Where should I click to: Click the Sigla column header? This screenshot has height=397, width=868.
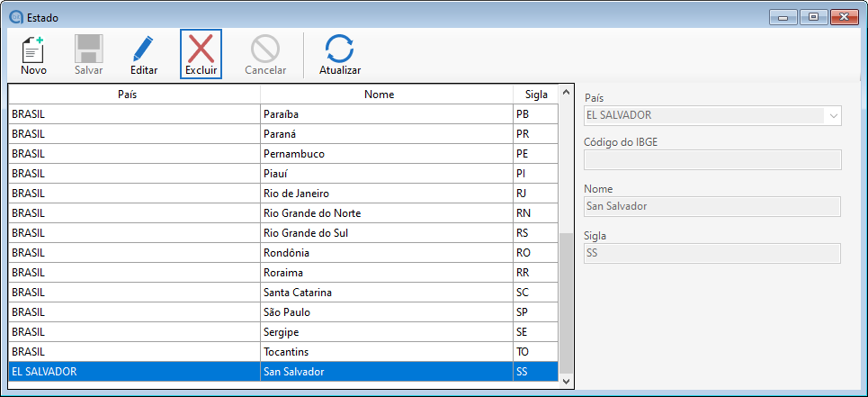click(535, 95)
